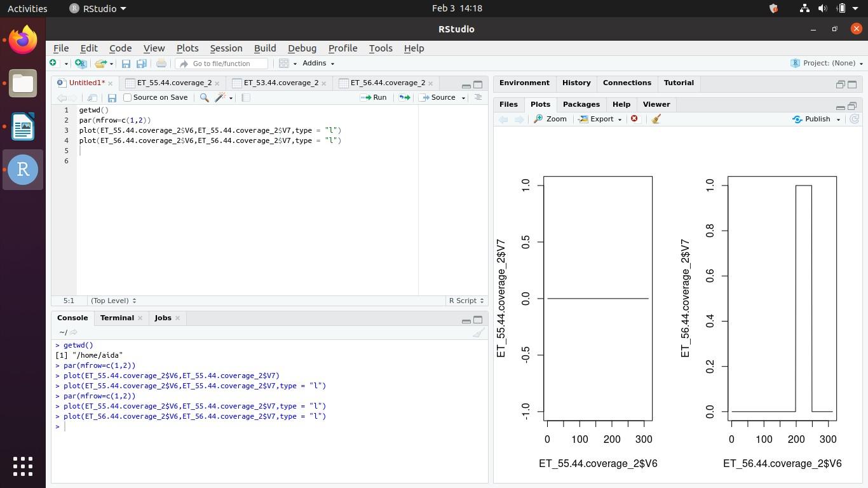The image size is (868, 488).
Task: Minimize the Console pane
Action: (x=466, y=320)
